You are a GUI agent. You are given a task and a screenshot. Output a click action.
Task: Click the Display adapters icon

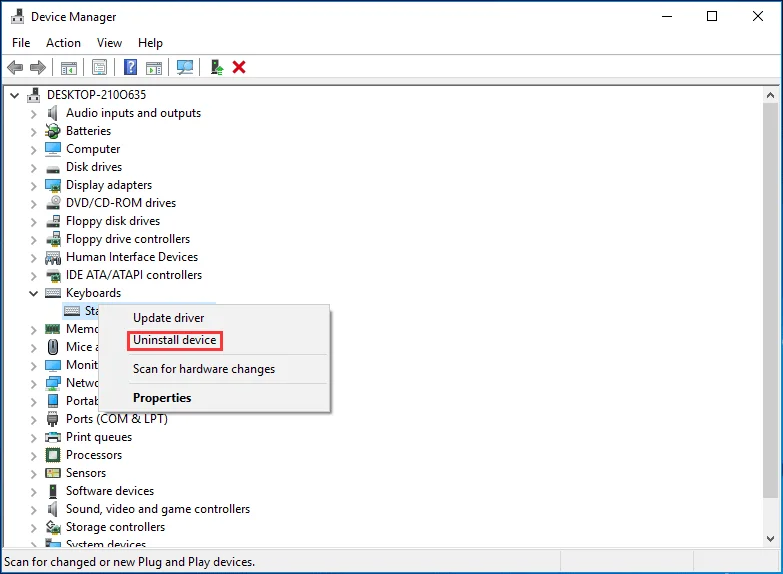(52, 185)
